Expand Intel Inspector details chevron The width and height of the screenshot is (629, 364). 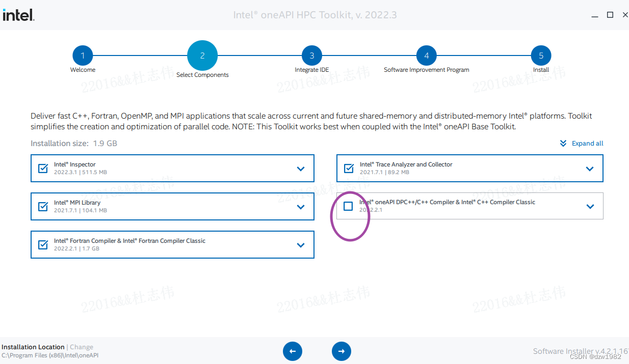pyautogui.click(x=301, y=169)
